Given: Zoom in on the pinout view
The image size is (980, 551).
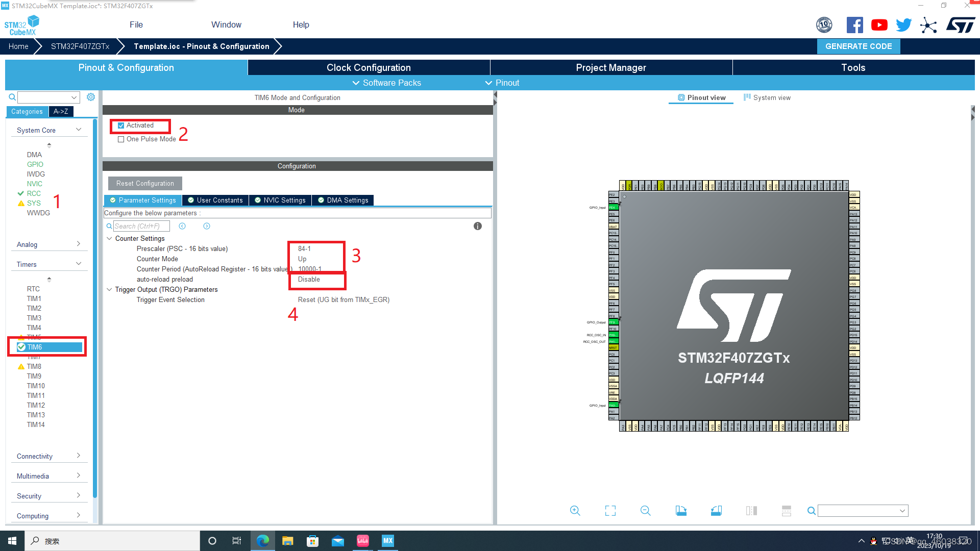Looking at the screenshot, I should coord(575,511).
